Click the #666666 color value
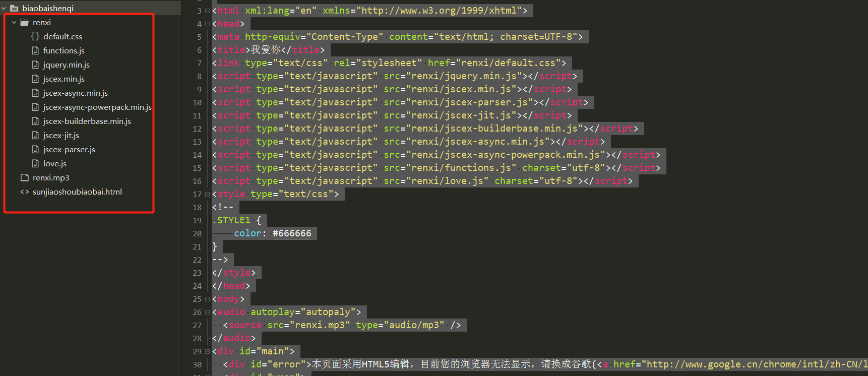868x376 pixels. pyautogui.click(x=292, y=233)
